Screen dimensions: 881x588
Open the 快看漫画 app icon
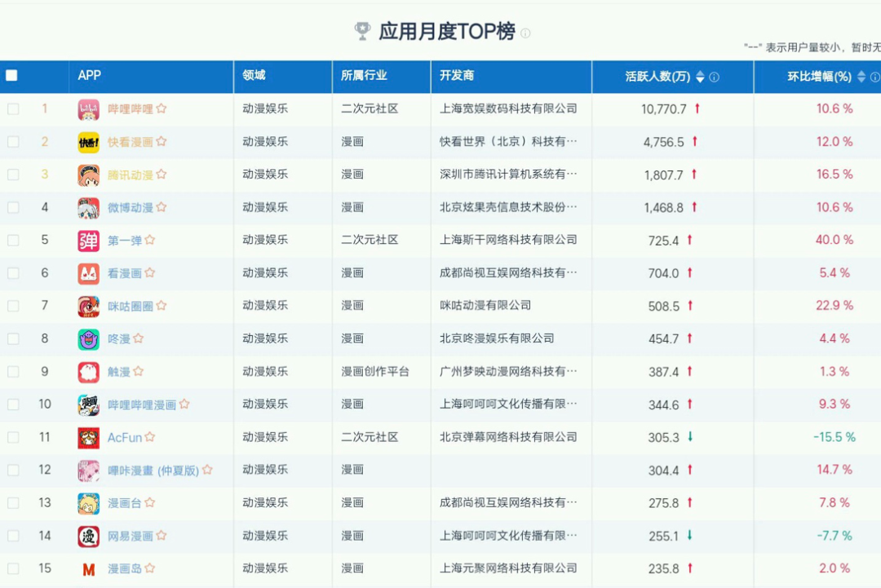[88, 142]
